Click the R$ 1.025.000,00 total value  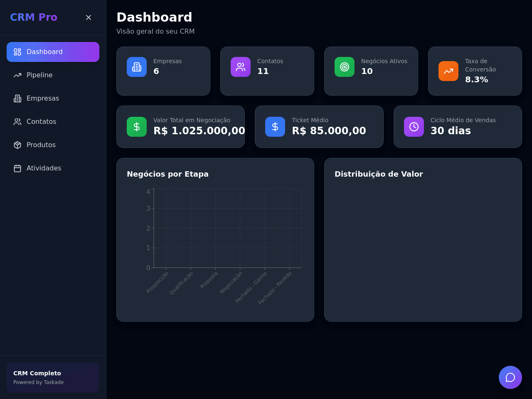[x=199, y=131]
